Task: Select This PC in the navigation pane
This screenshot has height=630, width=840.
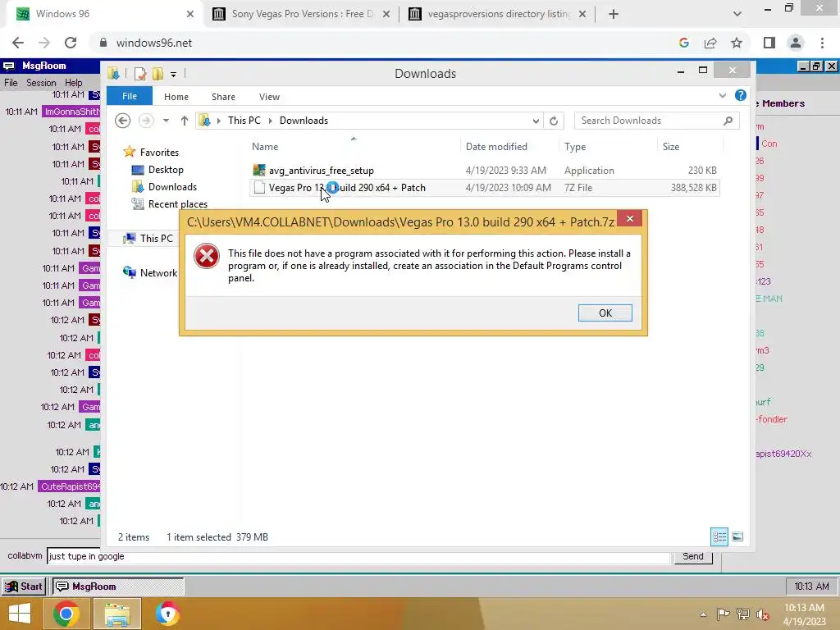Action: 157,239
